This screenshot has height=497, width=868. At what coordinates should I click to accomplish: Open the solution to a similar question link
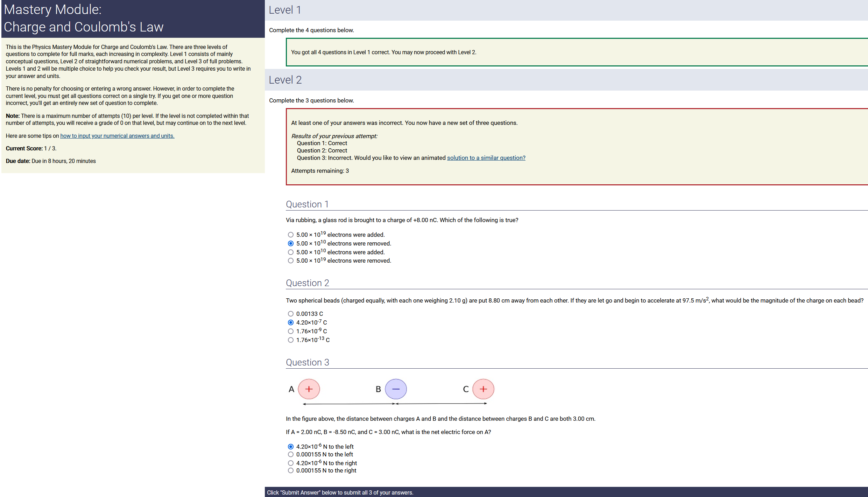pos(486,158)
